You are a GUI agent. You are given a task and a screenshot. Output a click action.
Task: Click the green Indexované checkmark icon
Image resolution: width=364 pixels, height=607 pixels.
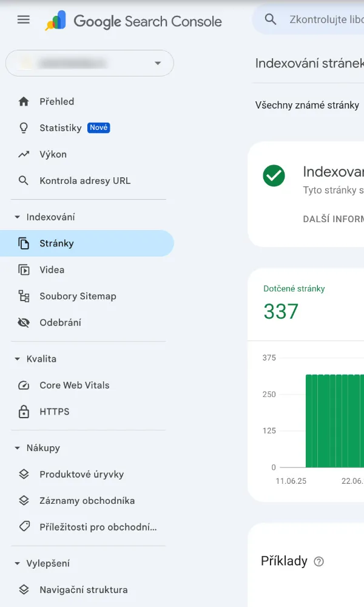[x=274, y=175]
